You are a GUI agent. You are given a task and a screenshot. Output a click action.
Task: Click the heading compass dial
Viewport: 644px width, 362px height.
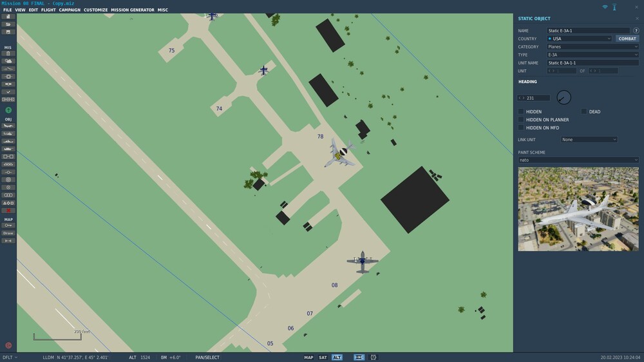point(563,97)
